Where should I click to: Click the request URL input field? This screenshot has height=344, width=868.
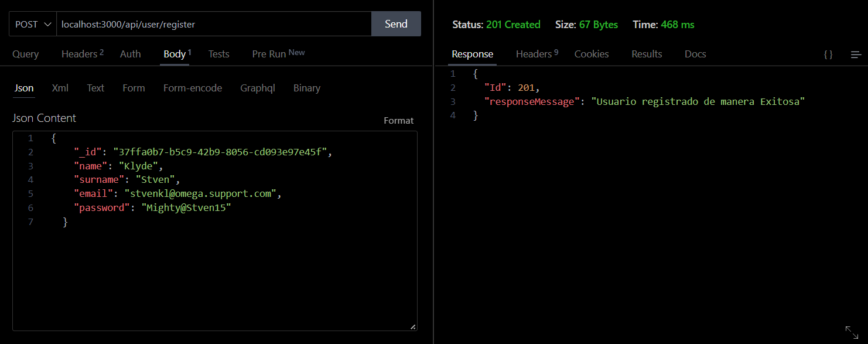coord(214,24)
